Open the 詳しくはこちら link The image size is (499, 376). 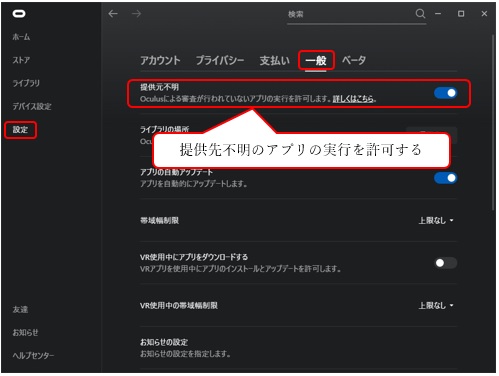click(353, 99)
